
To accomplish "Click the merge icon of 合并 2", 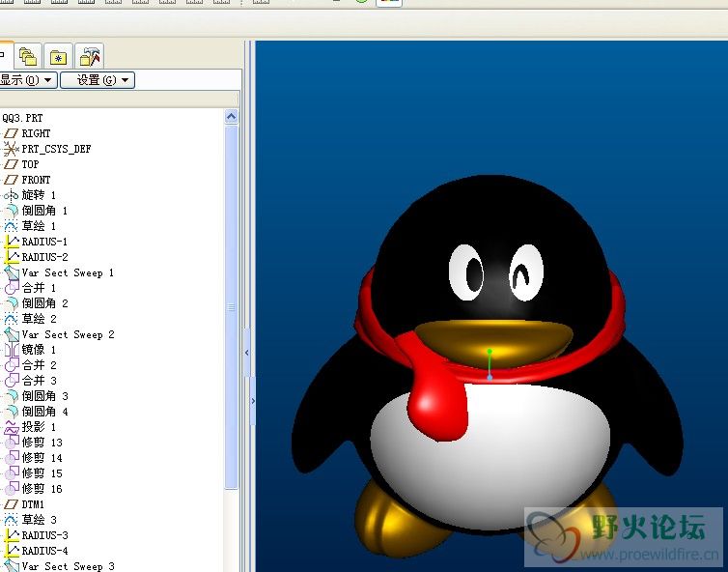I will pos(12,365).
